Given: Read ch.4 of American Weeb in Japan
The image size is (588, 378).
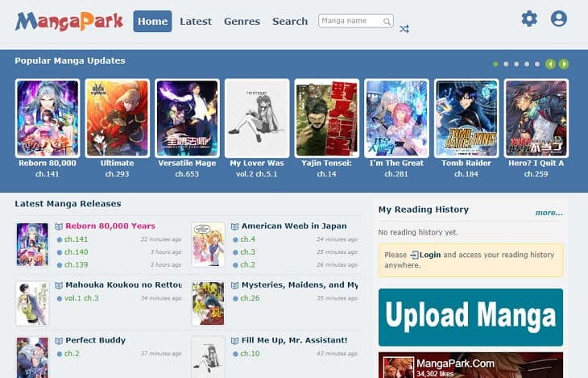Looking at the screenshot, I should pyautogui.click(x=248, y=239).
